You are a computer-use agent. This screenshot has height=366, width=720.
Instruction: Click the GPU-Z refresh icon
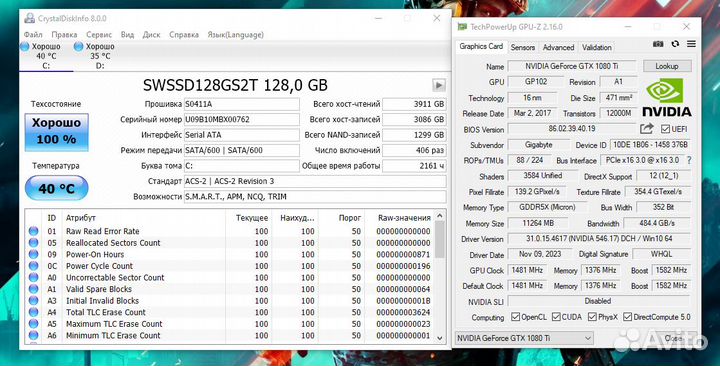[675, 44]
